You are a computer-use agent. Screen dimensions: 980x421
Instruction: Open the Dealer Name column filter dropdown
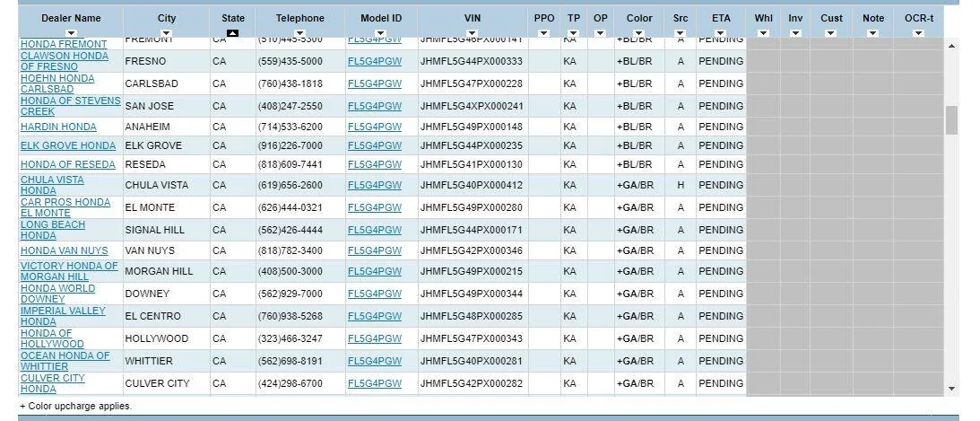pyautogui.click(x=71, y=33)
